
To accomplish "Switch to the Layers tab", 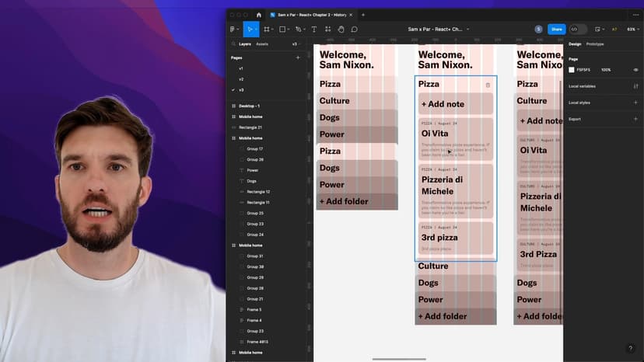I will 245,44.
